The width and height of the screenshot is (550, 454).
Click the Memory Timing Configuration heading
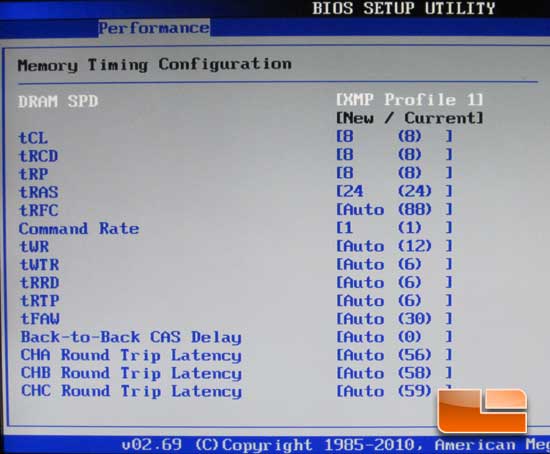[155, 65]
